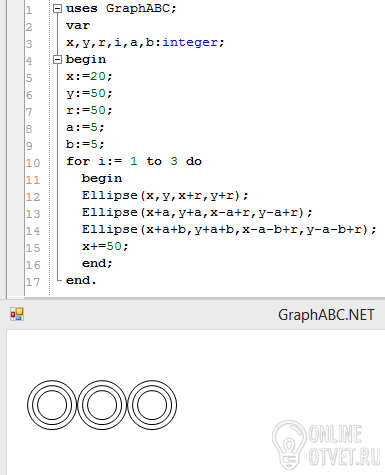Click the 'for' loop keyword
The height and width of the screenshot is (475, 385).
(78, 161)
